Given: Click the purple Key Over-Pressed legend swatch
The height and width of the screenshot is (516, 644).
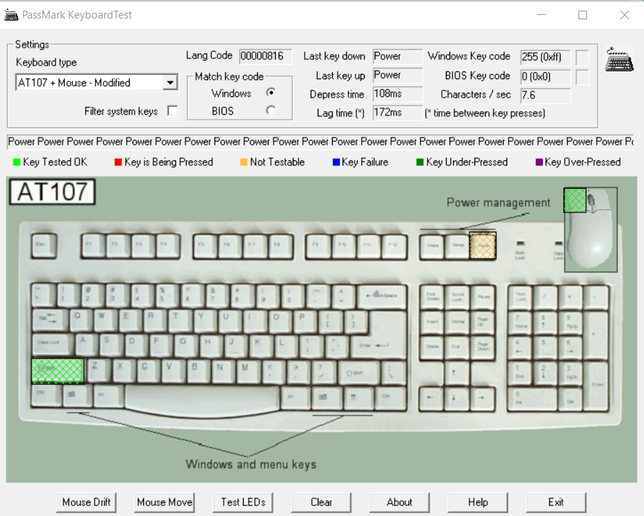Looking at the screenshot, I should (539, 162).
